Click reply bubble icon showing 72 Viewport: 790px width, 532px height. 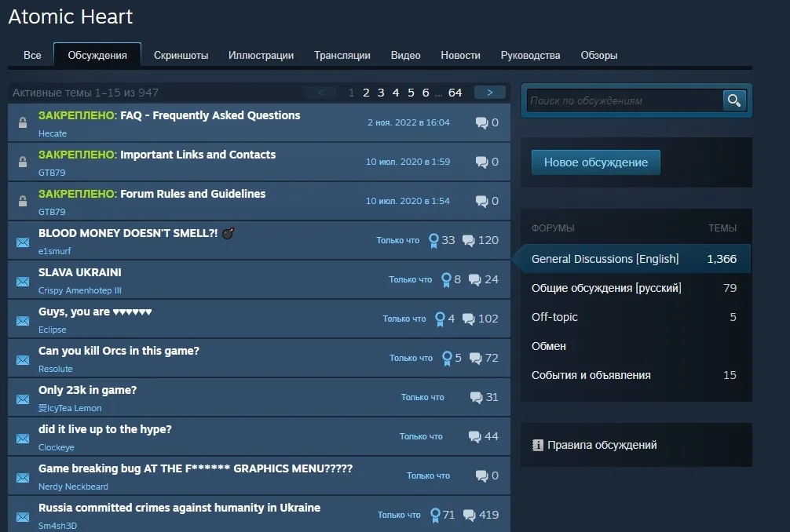coord(475,359)
